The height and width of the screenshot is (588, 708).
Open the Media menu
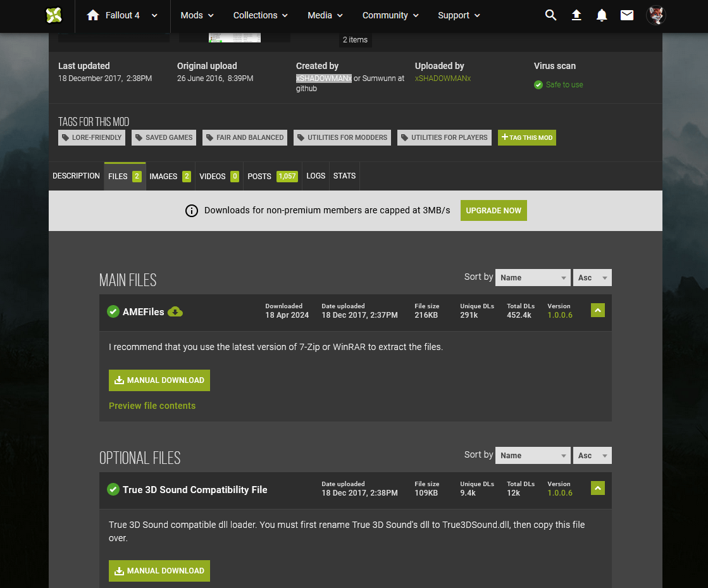pyautogui.click(x=325, y=15)
